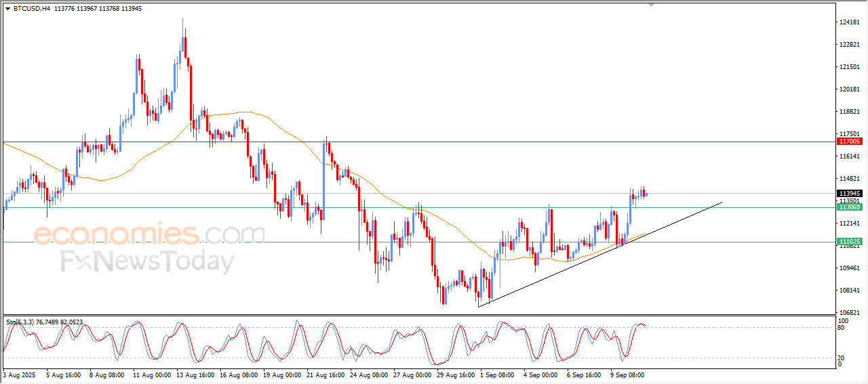Select the black ascending trendline

coord(600,255)
